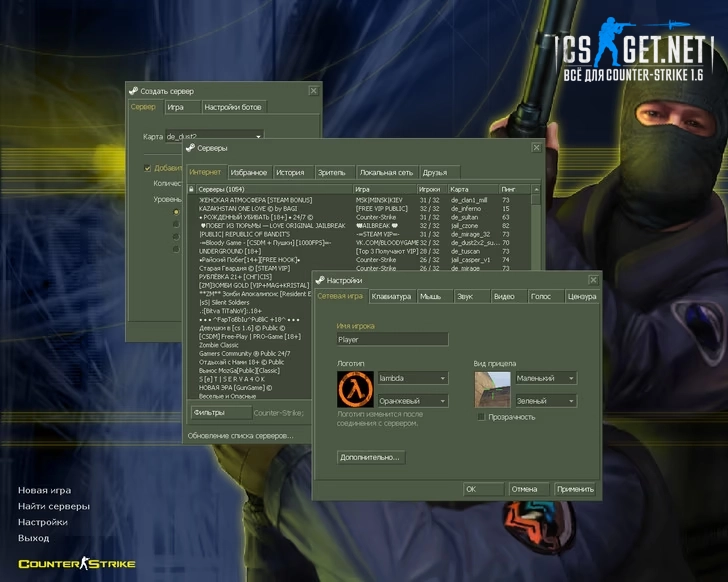Close the Создать сервер window
Image resolution: width=728 pixels, height=582 pixels.
point(313,90)
